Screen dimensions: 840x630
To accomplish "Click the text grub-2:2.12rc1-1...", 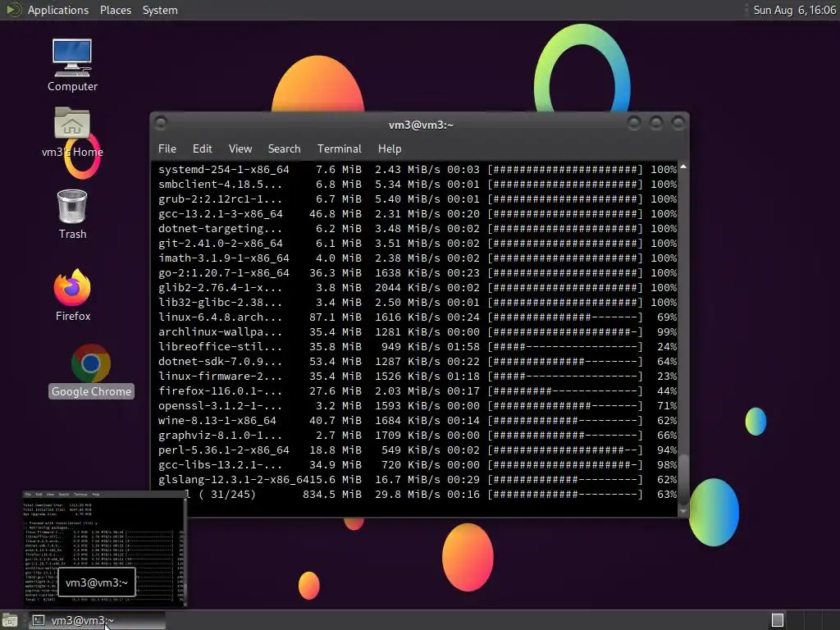I will [220, 199].
